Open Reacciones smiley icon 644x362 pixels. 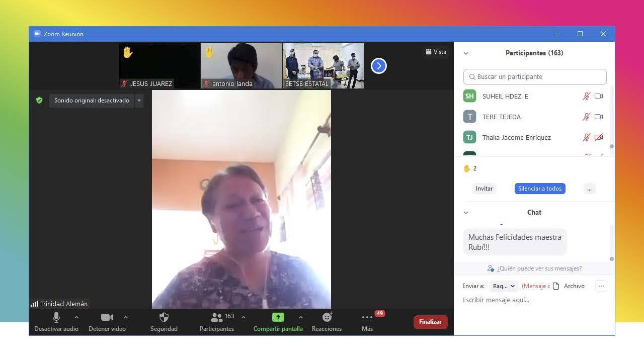(x=327, y=317)
